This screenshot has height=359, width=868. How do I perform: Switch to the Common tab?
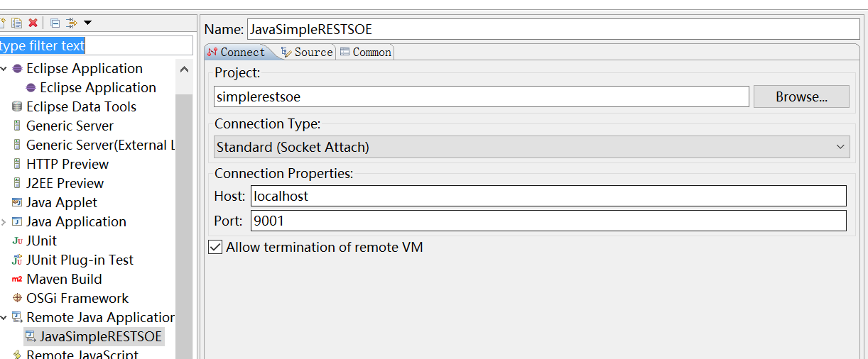click(365, 52)
